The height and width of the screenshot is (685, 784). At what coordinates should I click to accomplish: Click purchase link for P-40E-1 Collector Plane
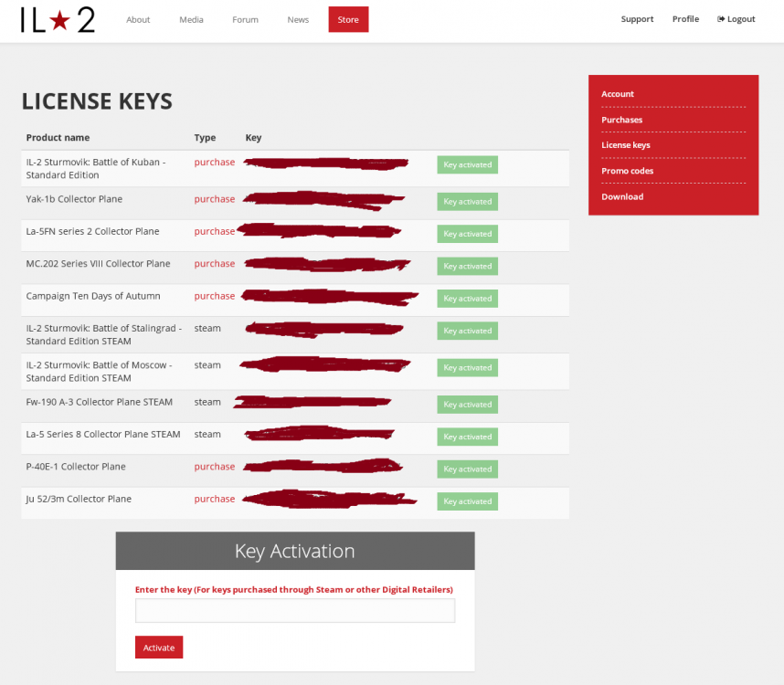point(214,466)
